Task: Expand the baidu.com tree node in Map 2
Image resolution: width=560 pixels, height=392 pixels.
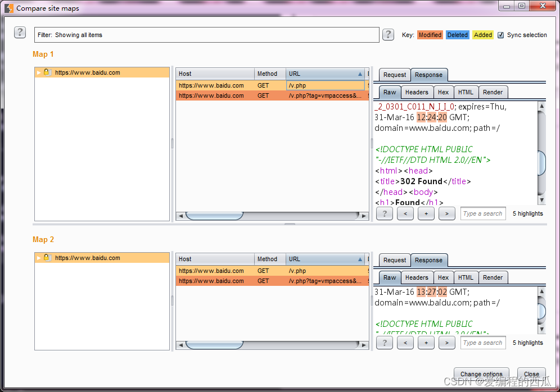Action: 39,258
